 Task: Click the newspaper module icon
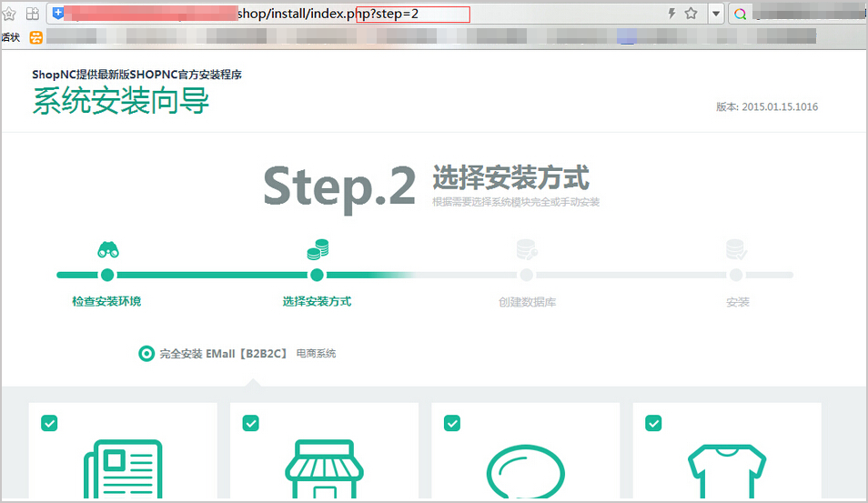[x=123, y=470]
